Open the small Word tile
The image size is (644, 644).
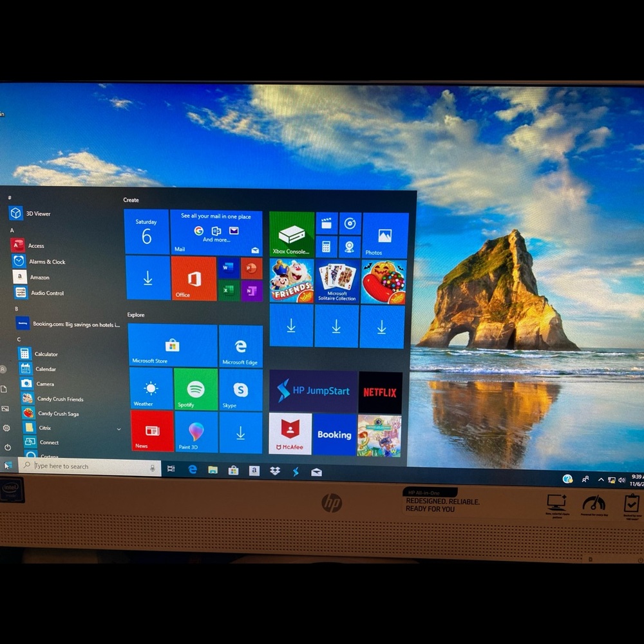228,268
